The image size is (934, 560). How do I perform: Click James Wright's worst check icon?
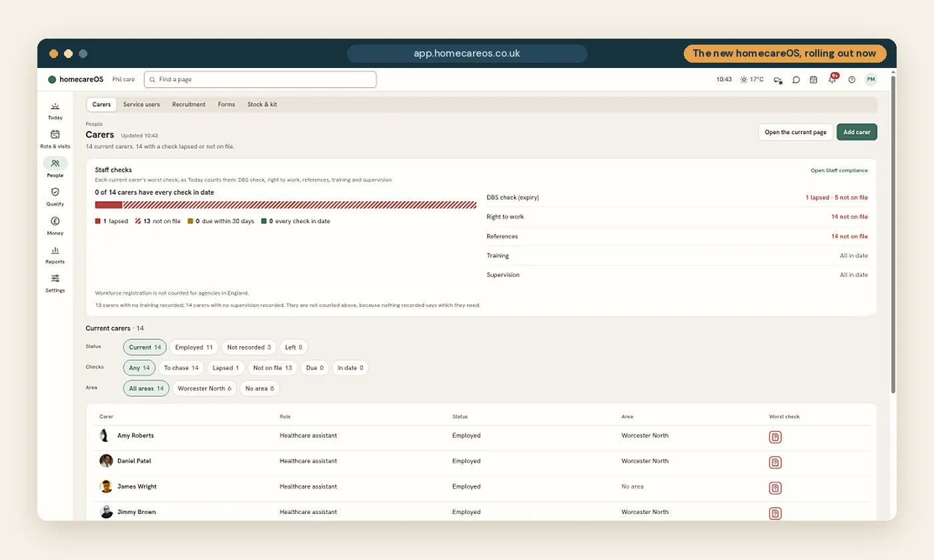pos(775,487)
